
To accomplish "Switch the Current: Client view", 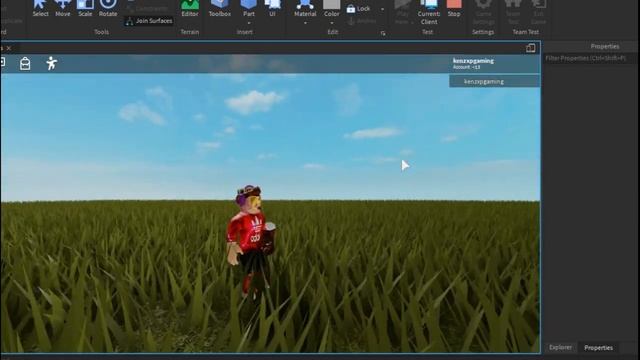I will (429, 12).
